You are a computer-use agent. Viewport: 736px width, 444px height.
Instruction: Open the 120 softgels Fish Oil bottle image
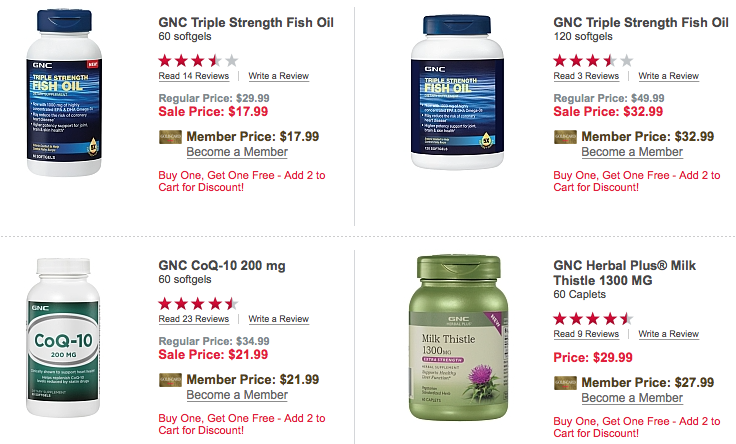click(457, 92)
